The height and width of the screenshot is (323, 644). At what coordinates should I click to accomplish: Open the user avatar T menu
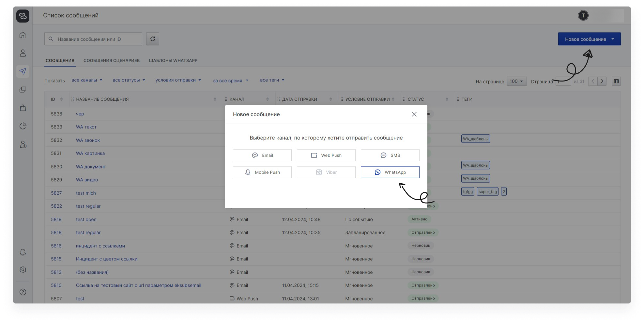click(x=583, y=15)
